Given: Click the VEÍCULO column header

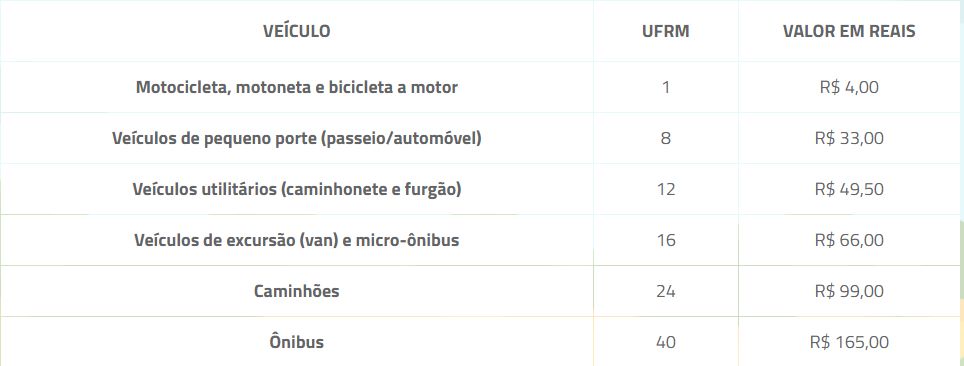Looking at the screenshot, I should (296, 31).
